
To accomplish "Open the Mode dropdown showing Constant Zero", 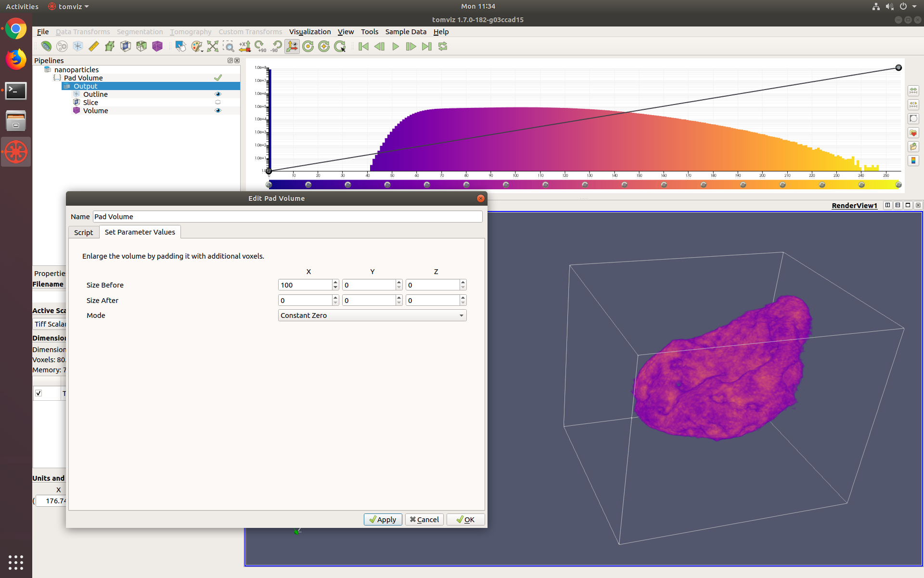I will tap(372, 315).
